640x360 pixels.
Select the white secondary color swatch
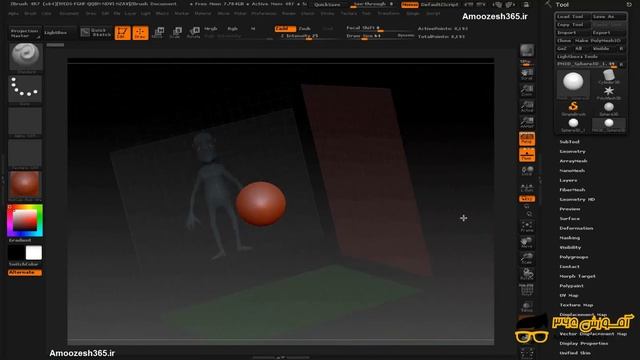(x=33, y=253)
